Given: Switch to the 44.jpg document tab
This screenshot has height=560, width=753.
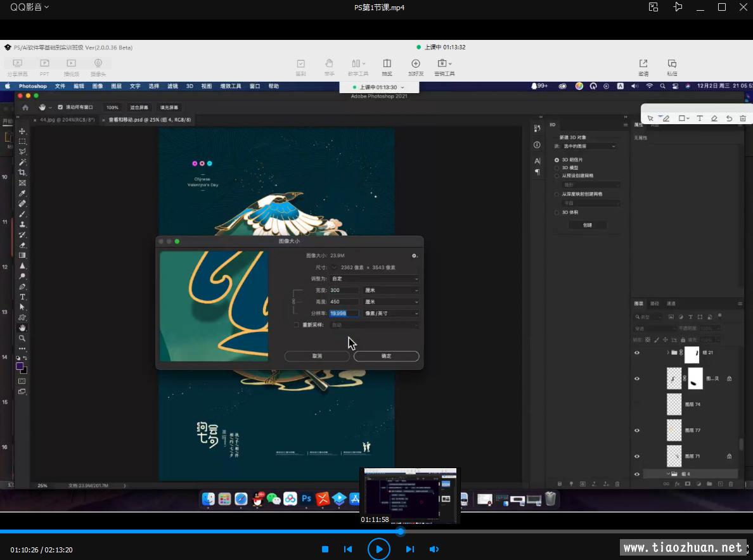Looking at the screenshot, I should pyautogui.click(x=67, y=120).
